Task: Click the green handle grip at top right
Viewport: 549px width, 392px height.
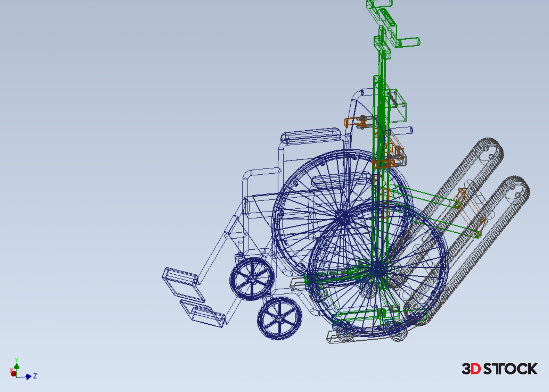Action: [409, 42]
